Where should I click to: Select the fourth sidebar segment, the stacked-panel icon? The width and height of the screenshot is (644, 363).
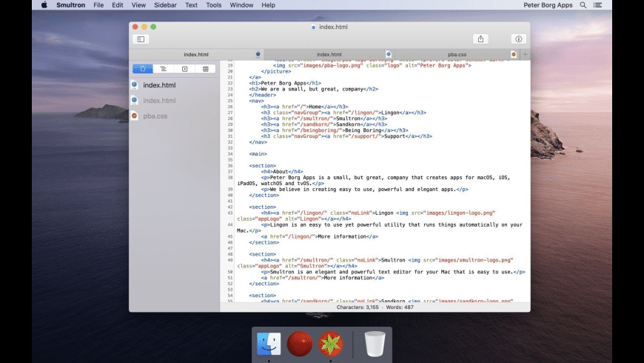[205, 69]
